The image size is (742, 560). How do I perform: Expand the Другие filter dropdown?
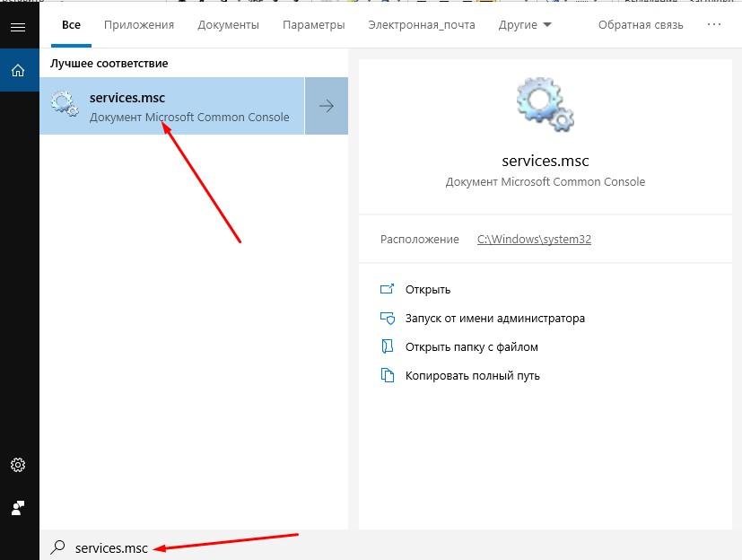[524, 24]
